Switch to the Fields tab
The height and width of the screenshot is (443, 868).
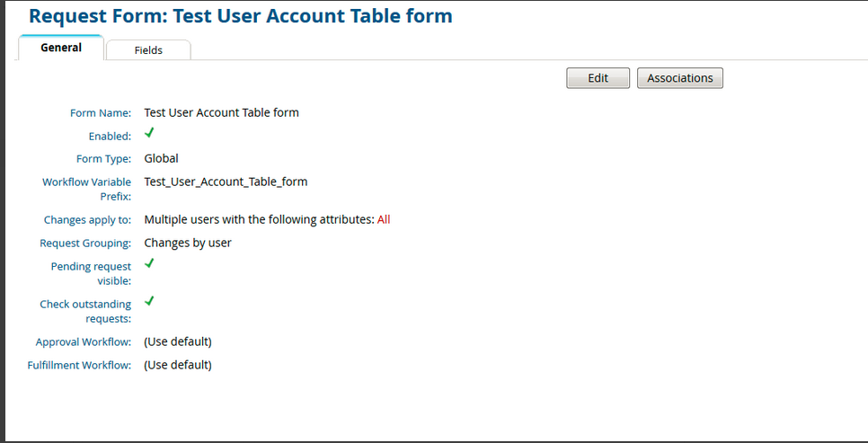(x=148, y=50)
